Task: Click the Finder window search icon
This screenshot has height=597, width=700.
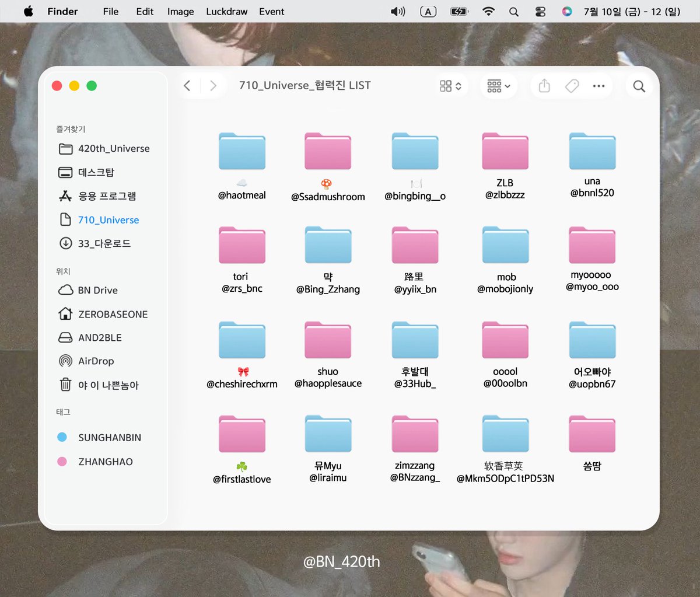Action: (639, 86)
